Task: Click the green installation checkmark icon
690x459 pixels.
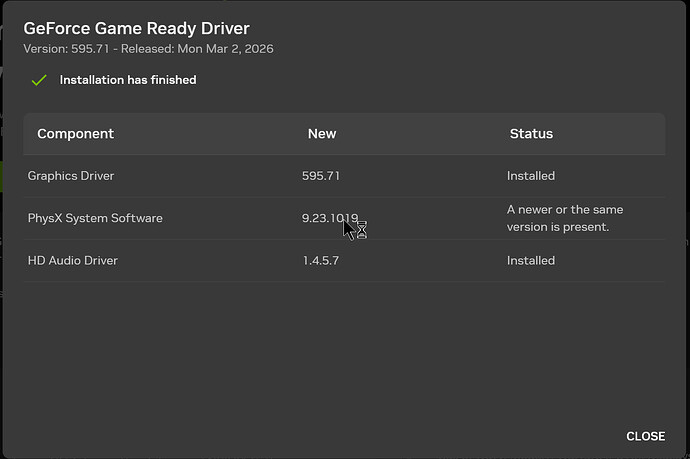Action: point(39,80)
